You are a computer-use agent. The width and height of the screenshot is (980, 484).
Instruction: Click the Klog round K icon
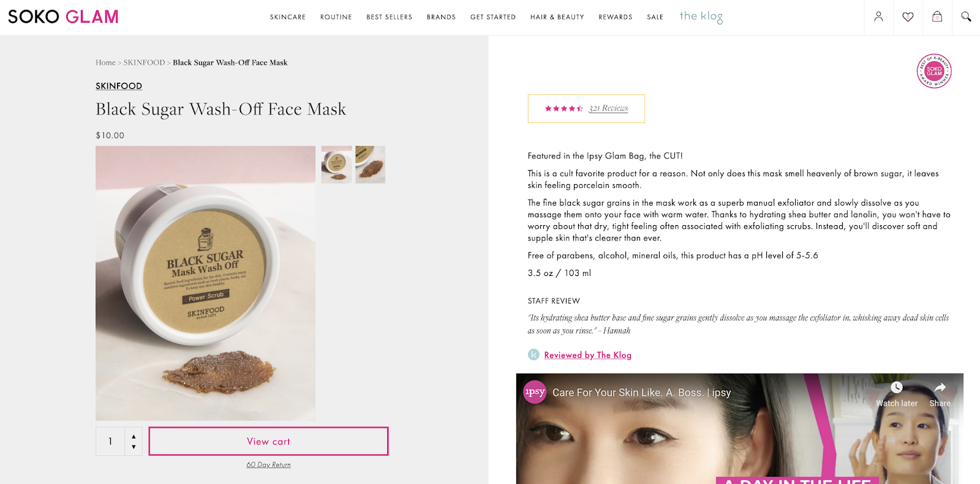[533, 355]
